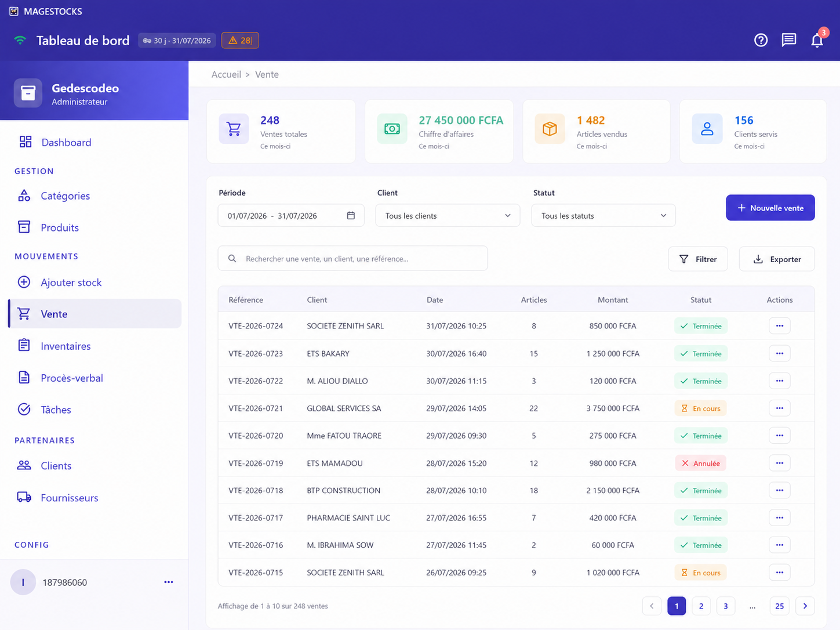Click the Exporter button
Viewport: 840px width, 630px height.
777,259
